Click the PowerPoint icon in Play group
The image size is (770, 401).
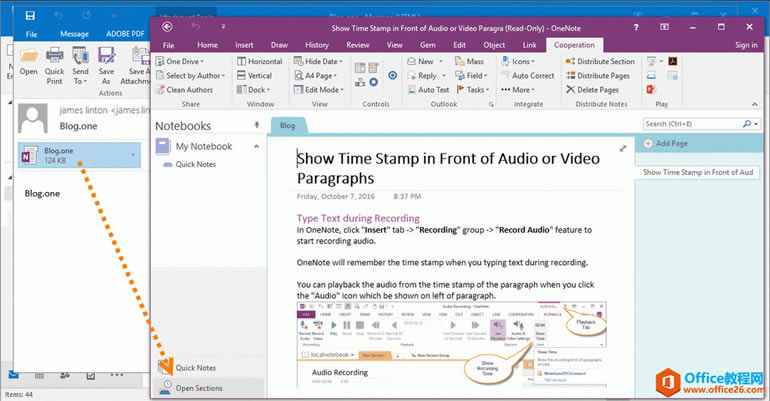pos(651,89)
